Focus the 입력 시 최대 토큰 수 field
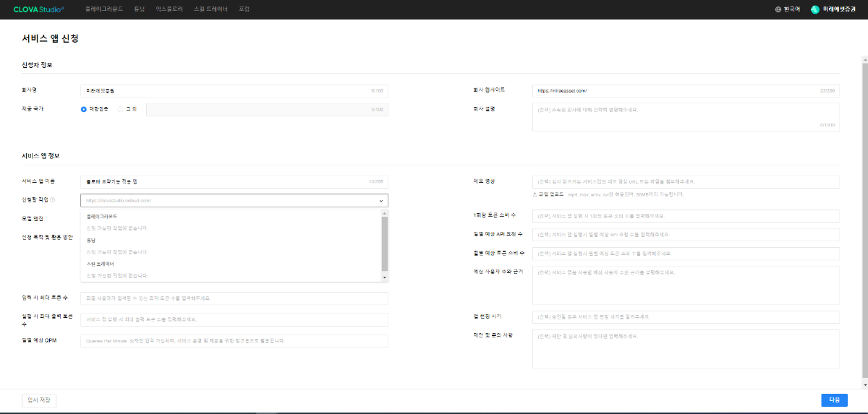The width and height of the screenshot is (868, 414). [x=234, y=298]
